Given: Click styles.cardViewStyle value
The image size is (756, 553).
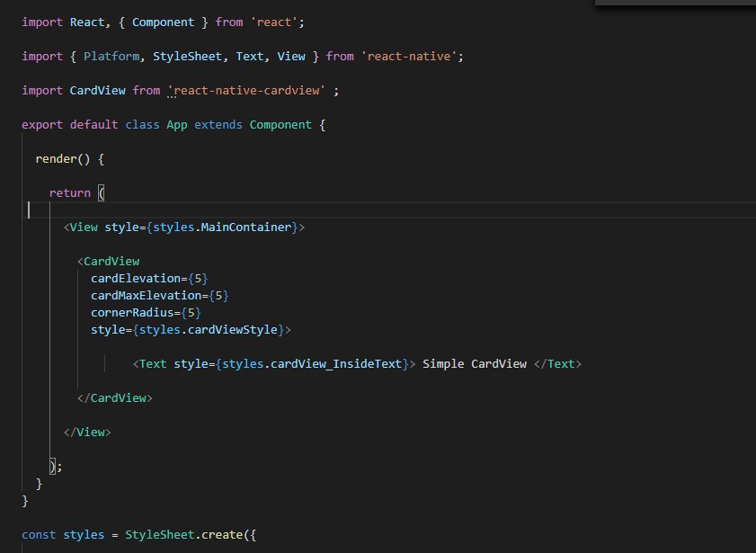Looking at the screenshot, I should (x=209, y=330).
